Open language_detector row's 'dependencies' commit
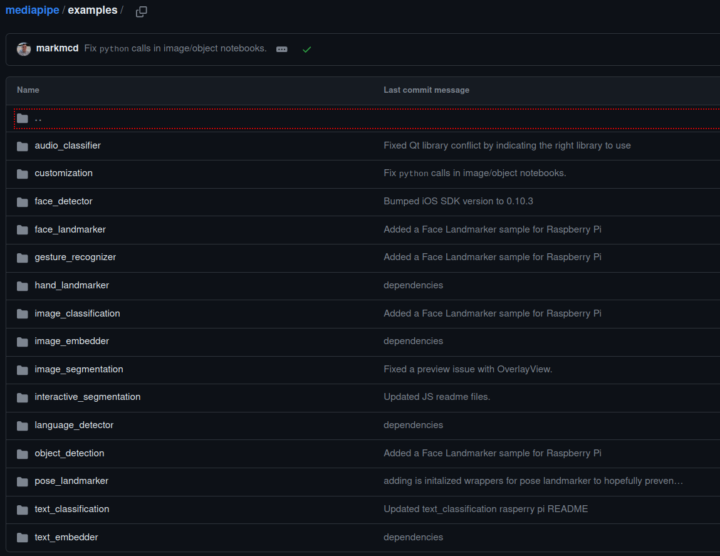The height and width of the screenshot is (556, 720). click(x=413, y=425)
